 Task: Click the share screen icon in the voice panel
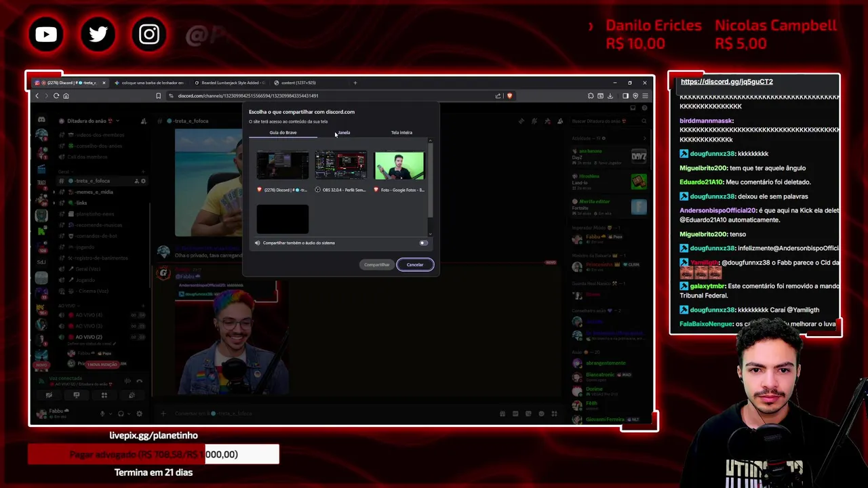pos(76,395)
